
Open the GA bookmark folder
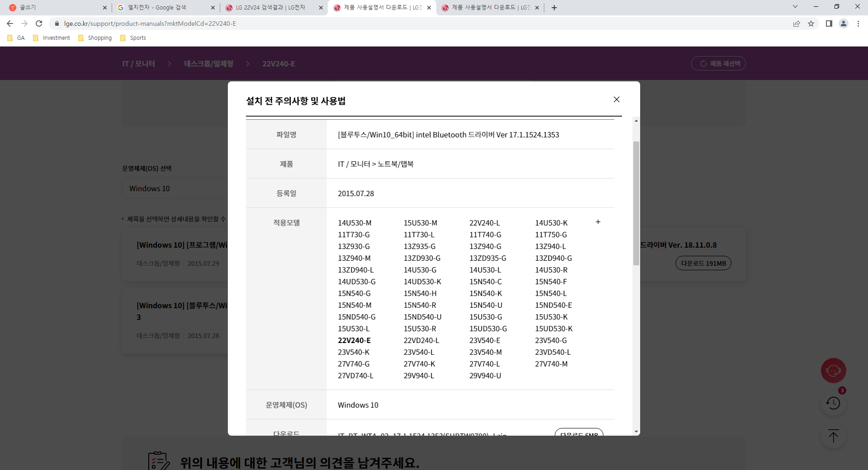tap(16, 38)
